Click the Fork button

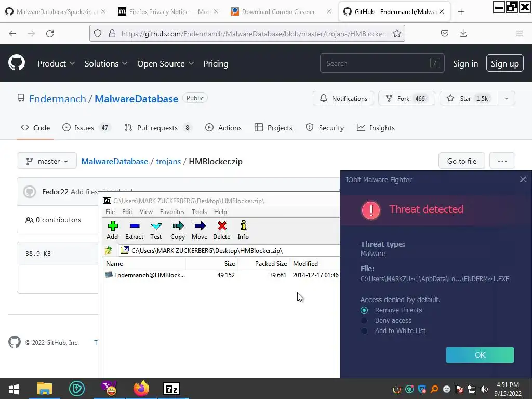[x=406, y=98]
